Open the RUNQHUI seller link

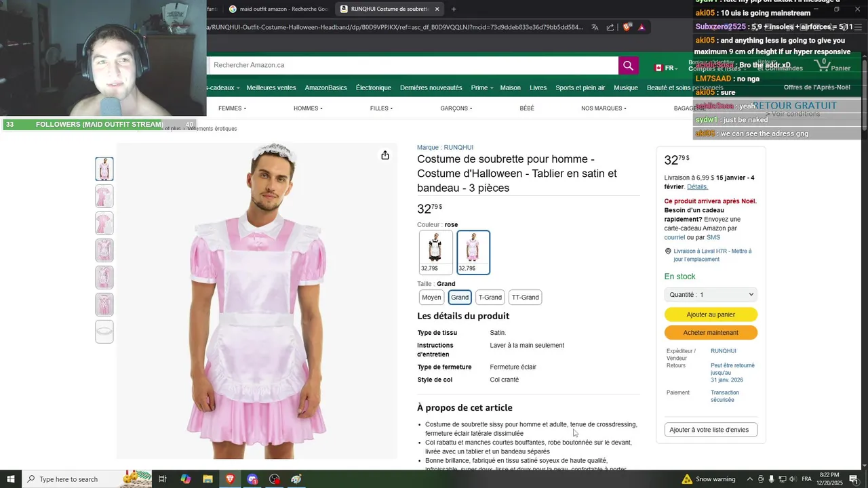[724, 351]
